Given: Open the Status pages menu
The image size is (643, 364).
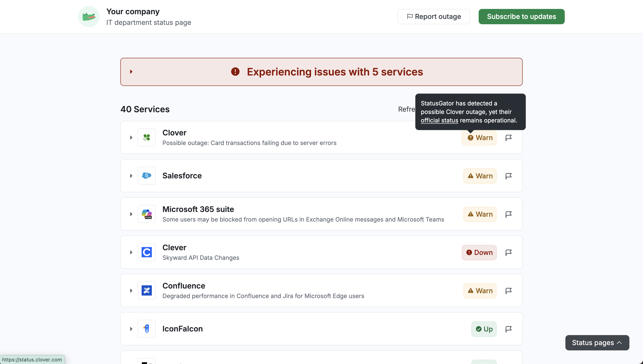Looking at the screenshot, I should tap(597, 343).
